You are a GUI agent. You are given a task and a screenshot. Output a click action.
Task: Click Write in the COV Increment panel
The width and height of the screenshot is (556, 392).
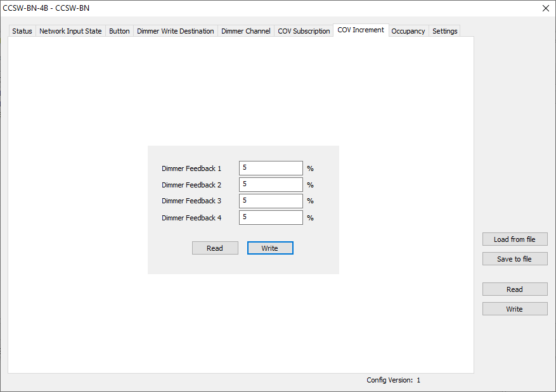coord(270,248)
